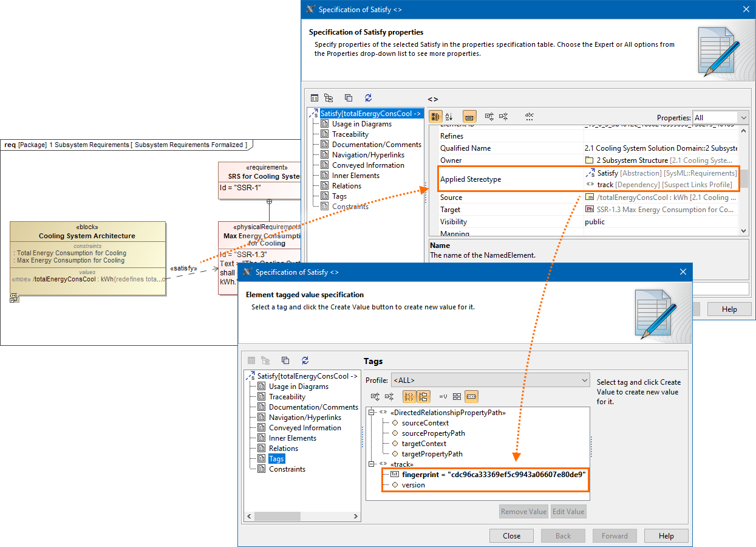
Task: Collapse the «track» stereotype node
Action: coord(370,464)
